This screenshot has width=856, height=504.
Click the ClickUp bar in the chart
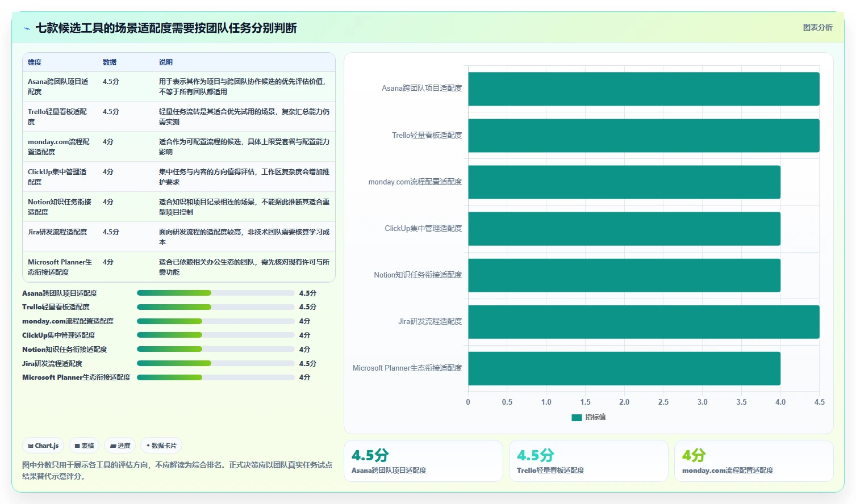tap(624, 228)
